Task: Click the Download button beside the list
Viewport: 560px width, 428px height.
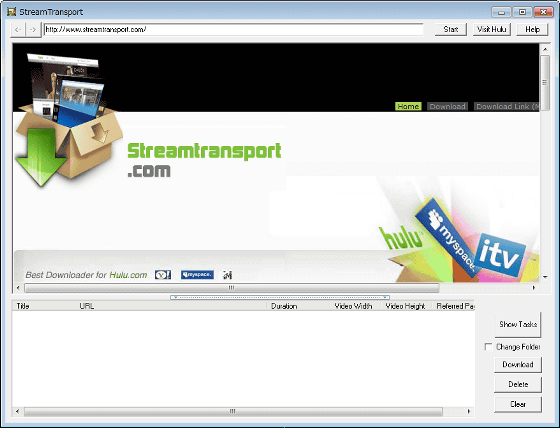Action: click(518, 365)
